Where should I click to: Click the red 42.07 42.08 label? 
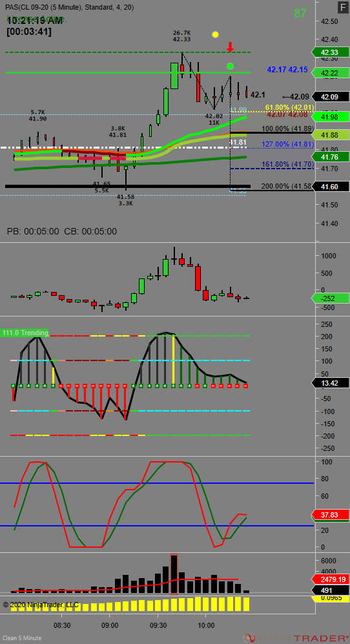coord(287,114)
